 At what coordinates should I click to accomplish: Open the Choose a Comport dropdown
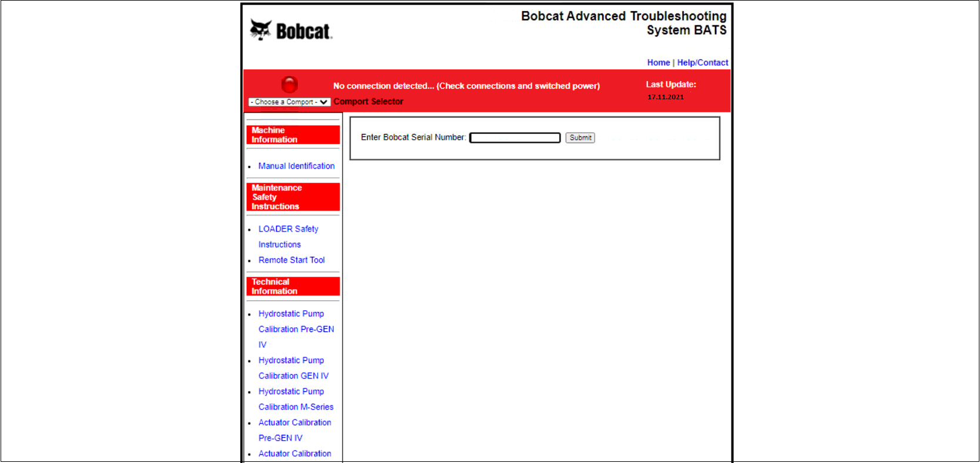coord(289,102)
